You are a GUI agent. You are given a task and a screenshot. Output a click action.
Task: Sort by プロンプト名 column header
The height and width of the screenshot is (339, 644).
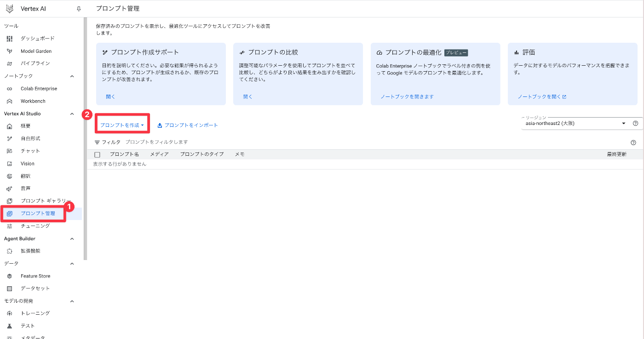[x=124, y=154]
